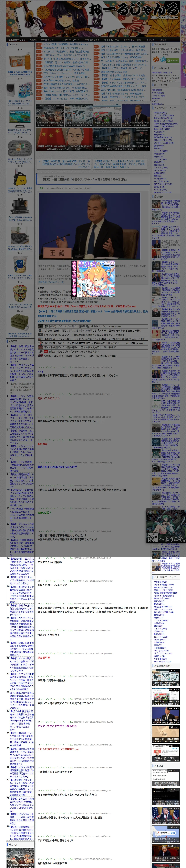Open the 5ch.net nav item
Screen dimensions: 186x868
coord(151,40)
